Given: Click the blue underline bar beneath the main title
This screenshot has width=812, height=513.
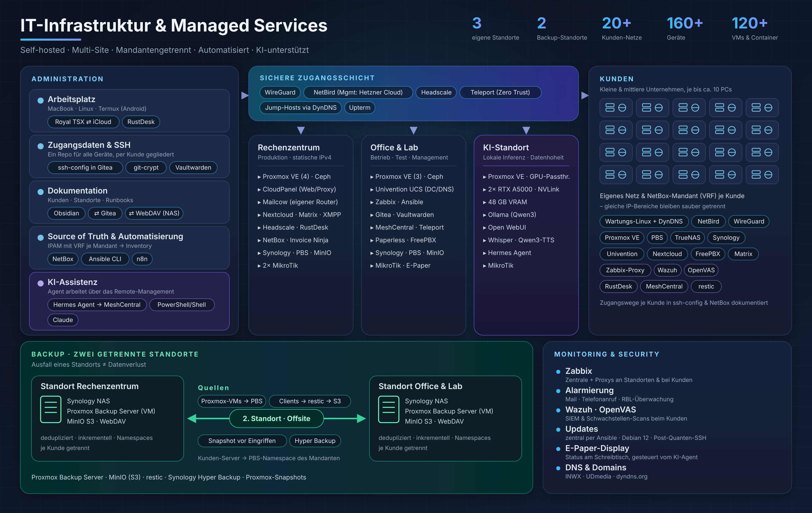Looking at the screenshot, I should pos(50,39).
